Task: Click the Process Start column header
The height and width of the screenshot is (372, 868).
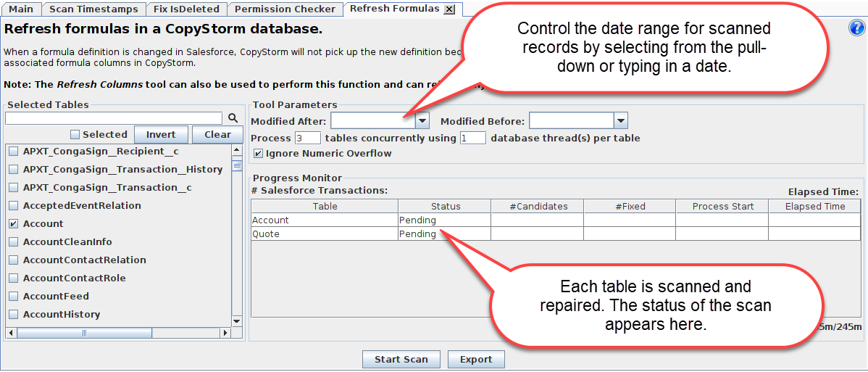Action: (722, 206)
